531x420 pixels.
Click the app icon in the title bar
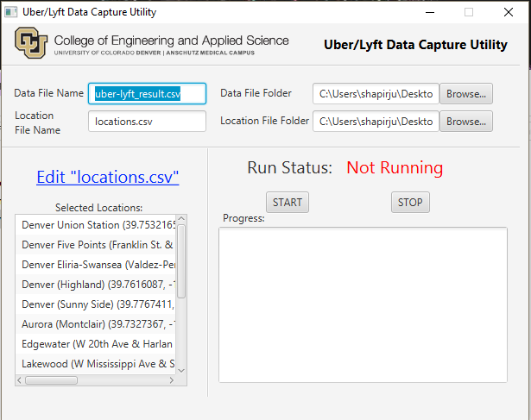pyautogui.click(x=10, y=12)
